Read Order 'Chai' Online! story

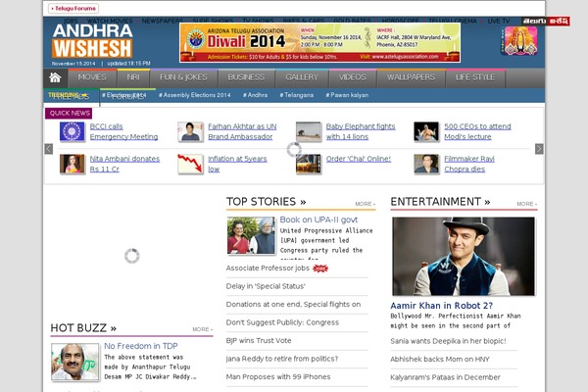pos(359,159)
